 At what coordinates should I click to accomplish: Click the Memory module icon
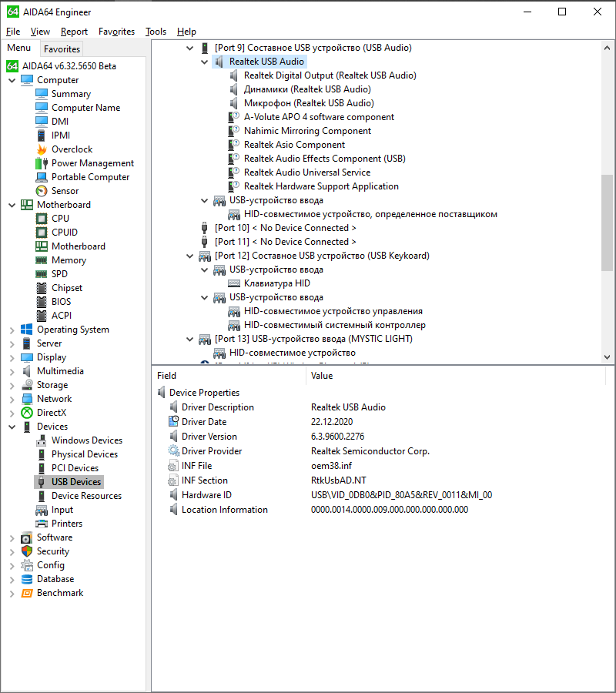[x=42, y=260]
